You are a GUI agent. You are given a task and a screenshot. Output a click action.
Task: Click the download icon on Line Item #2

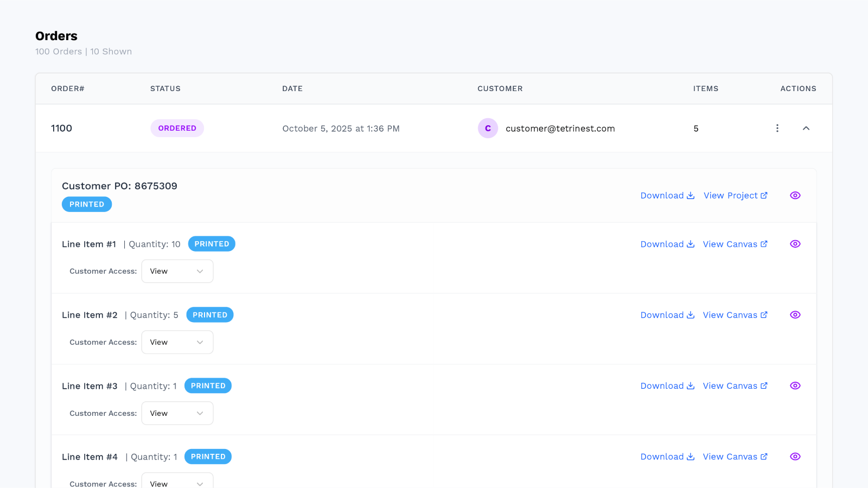690,314
